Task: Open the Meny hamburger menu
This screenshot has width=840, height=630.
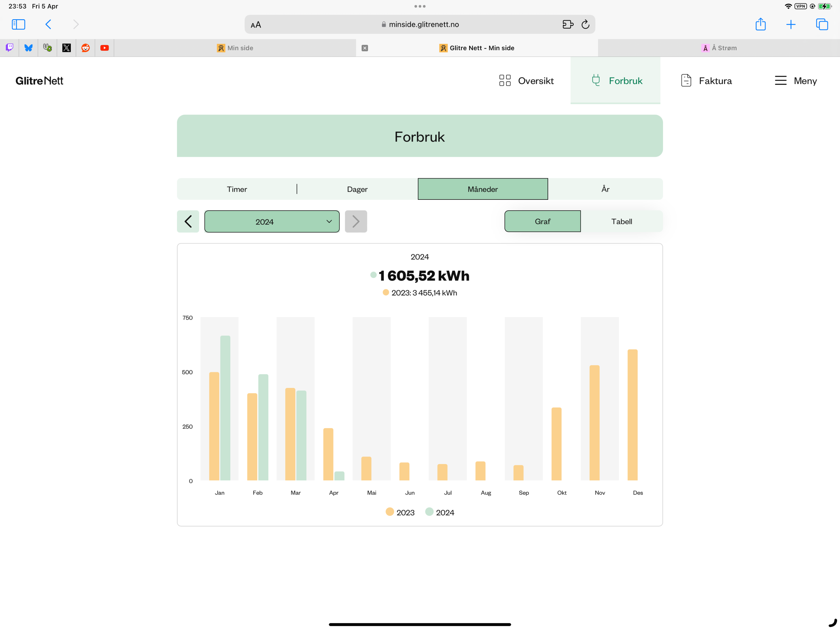Action: (x=796, y=80)
